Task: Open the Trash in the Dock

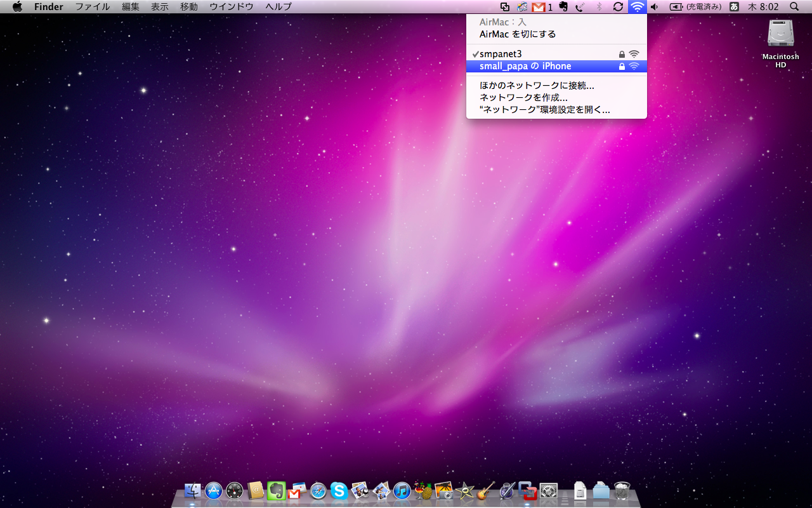Action: 622,490
